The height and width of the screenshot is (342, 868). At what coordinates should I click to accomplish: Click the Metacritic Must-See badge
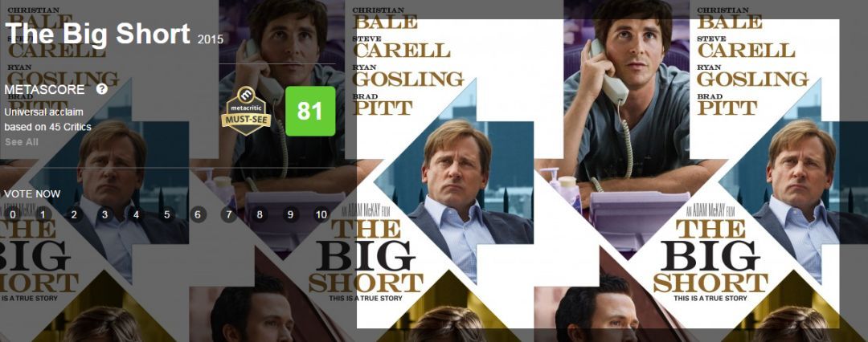(247, 111)
